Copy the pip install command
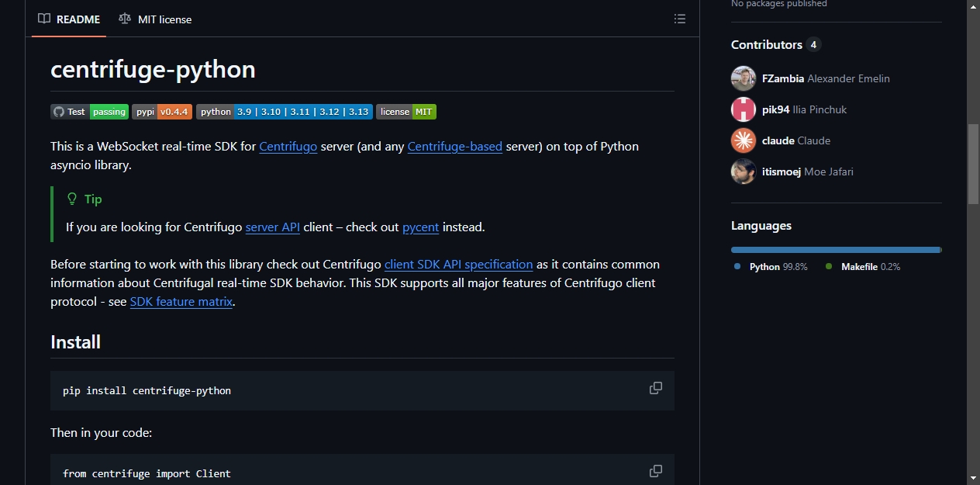Screen dimensions: 980x485 [656, 388]
